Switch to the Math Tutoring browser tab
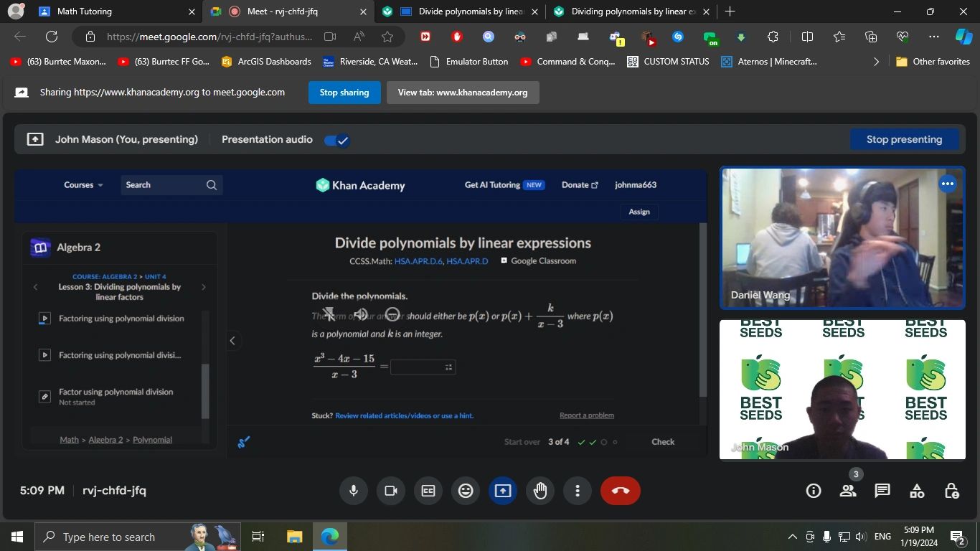This screenshot has width=980, height=551. pos(108,11)
